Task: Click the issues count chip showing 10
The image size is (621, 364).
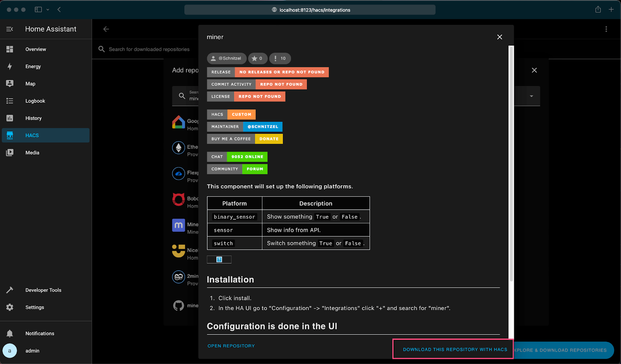Action: pyautogui.click(x=280, y=58)
